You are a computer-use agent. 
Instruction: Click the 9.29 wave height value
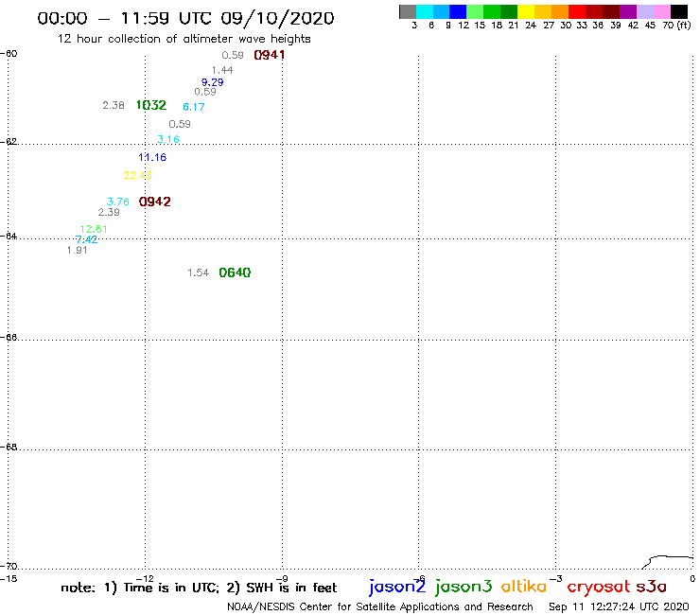213,82
